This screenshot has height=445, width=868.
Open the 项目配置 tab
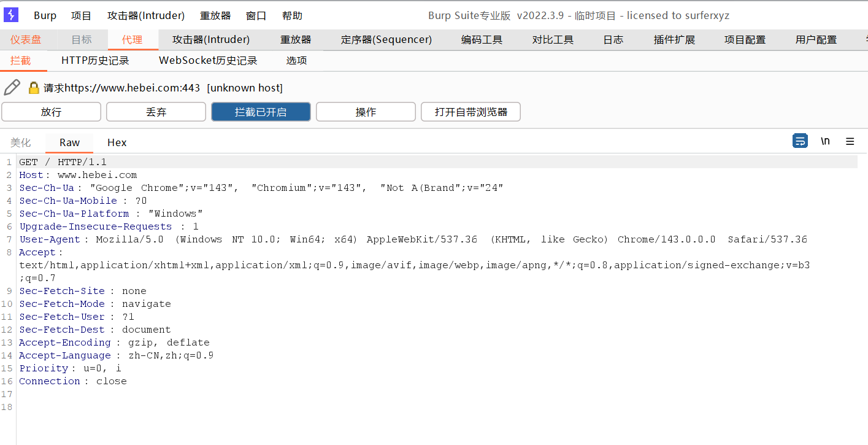(745, 39)
